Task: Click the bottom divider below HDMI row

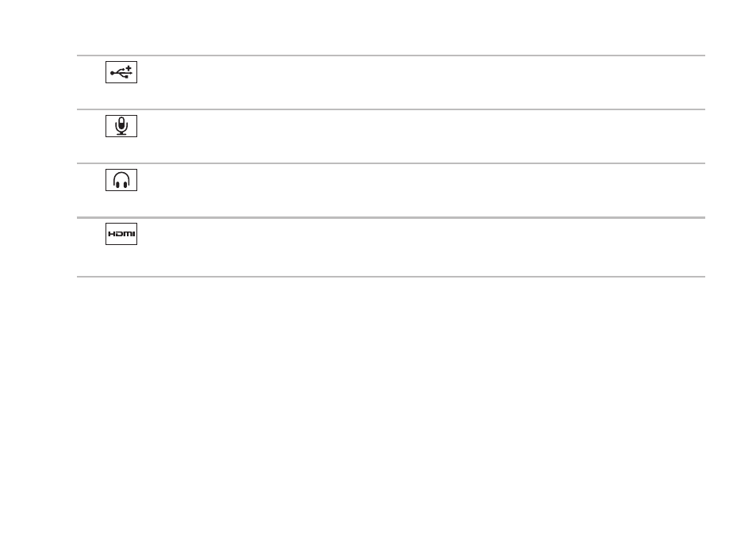Action: [391, 277]
